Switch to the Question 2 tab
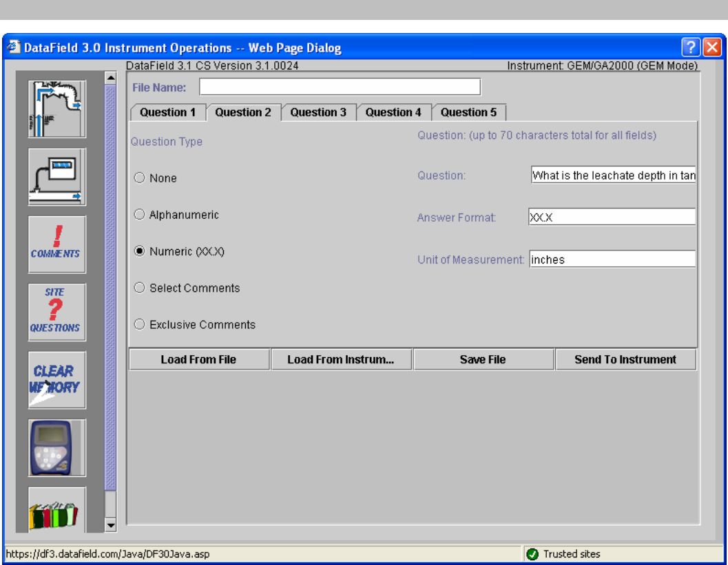The width and height of the screenshot is (728, 565). tap(243, 112)
